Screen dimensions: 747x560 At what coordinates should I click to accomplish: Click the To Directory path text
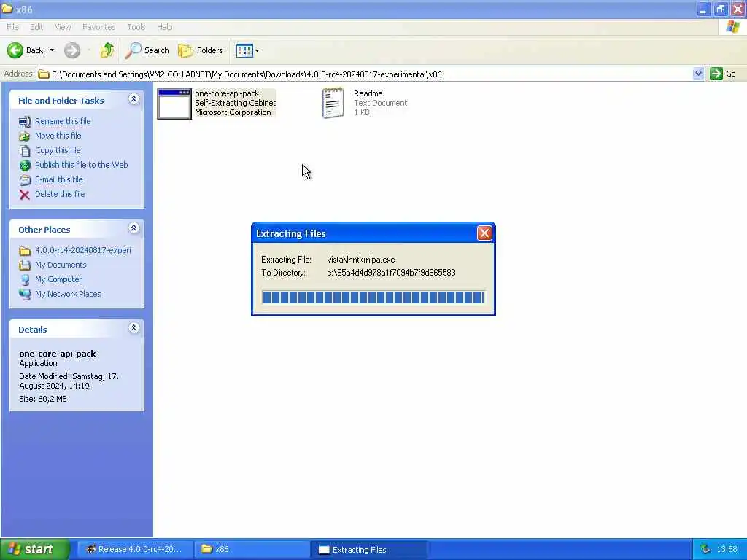(391, 273)
